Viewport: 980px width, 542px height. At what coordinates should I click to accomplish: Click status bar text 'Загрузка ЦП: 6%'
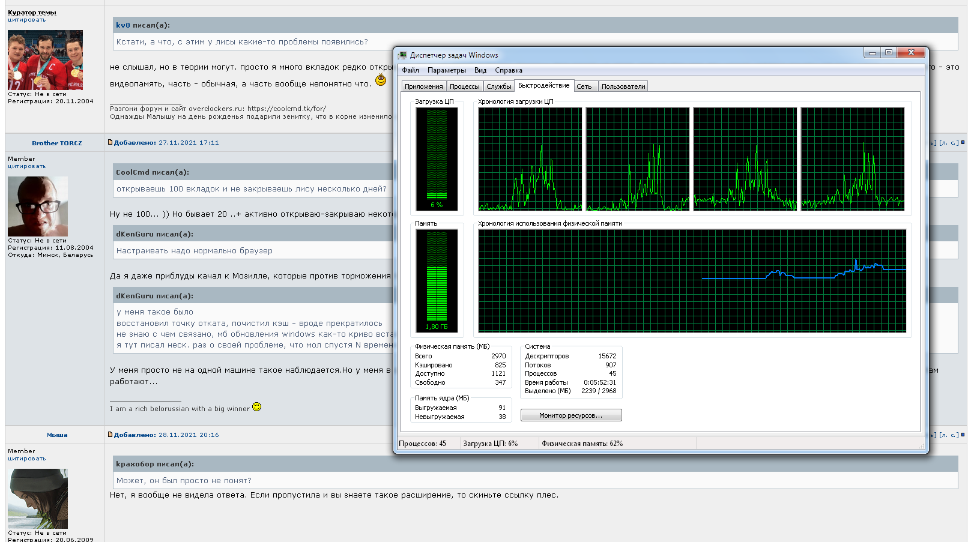point(491,444)
